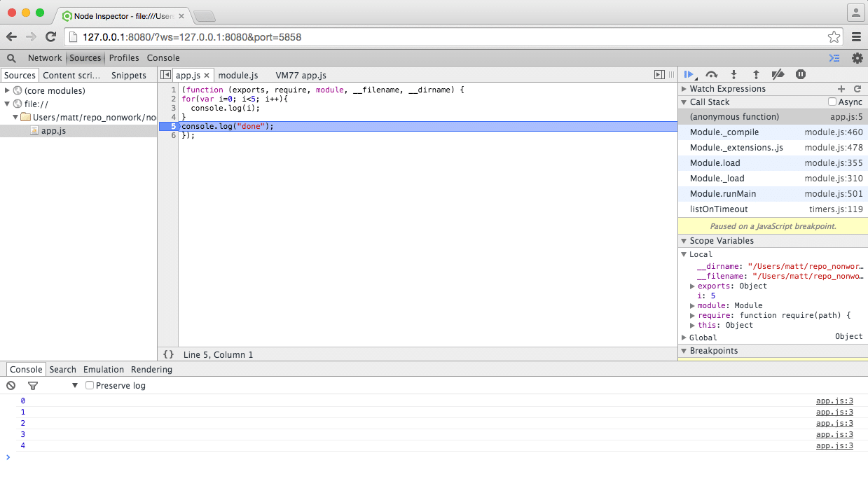Click the browser back arrow
This screenshot has height=500, width=868.
(12, 37)
